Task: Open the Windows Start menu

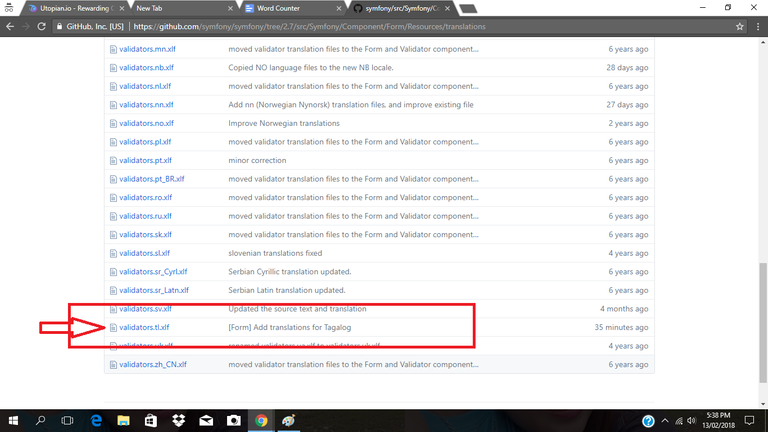Action: (x=13, y=421)
